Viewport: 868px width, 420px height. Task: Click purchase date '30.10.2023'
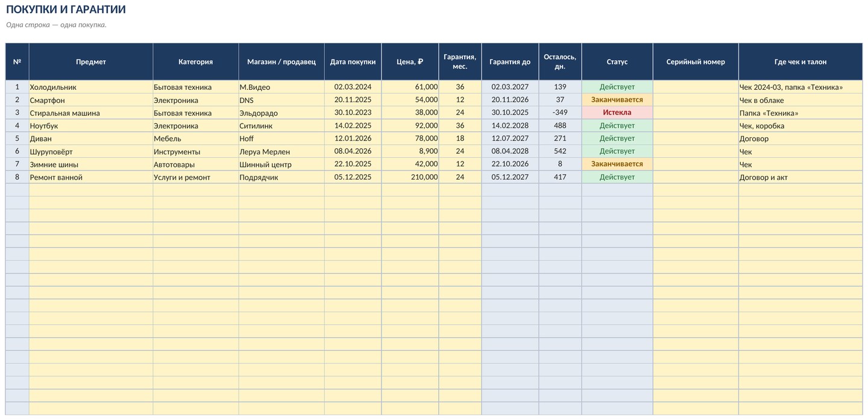353,113
